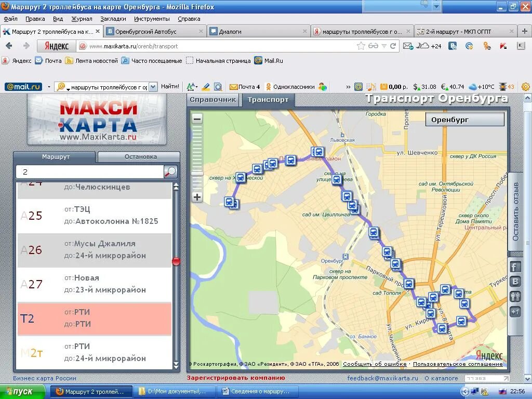Open new tab with plus button
The image size is (532, 399).
(x=524, y=31)
